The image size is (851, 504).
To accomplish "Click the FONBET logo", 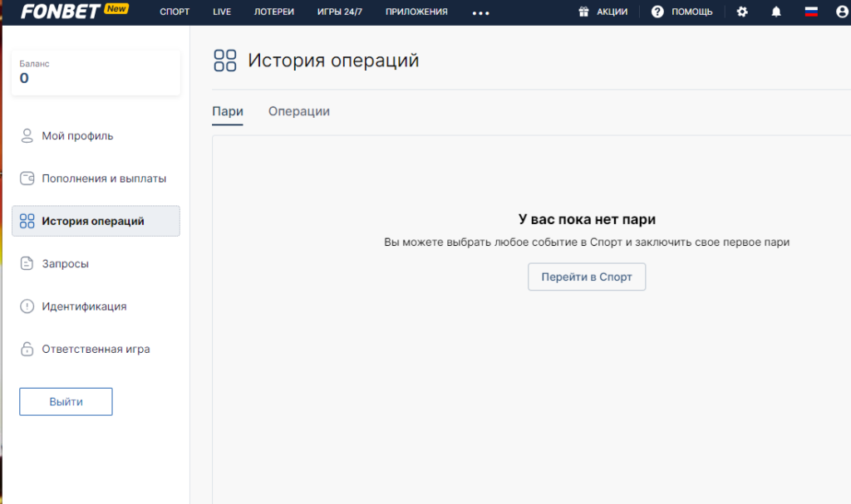I will (60, 11).
